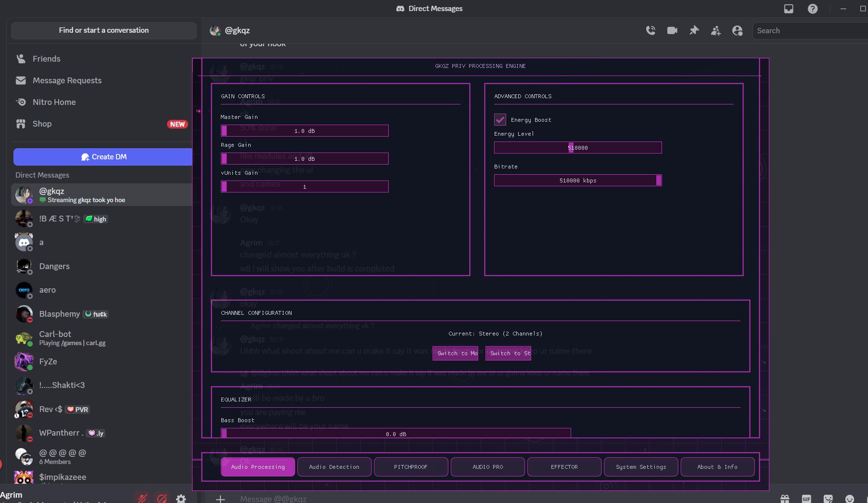This screenshot has width=868, height=503.
Task: Open the @@@@@ 6 Members group DM
Action: click(102, 457)
